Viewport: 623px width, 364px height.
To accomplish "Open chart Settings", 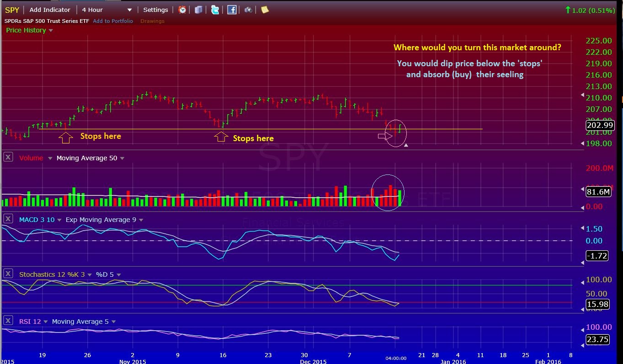I will (155, 10).
